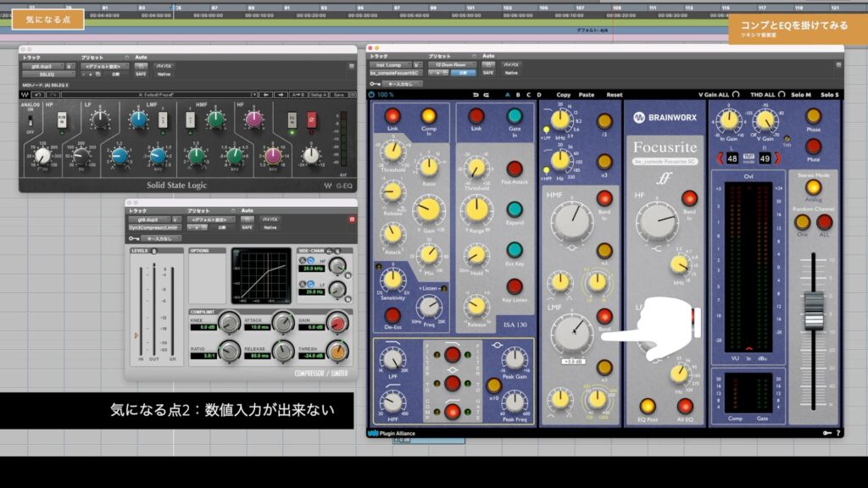Enable Fast Attack on the gate section
Image resolution: width=868 pixels, height=488 pixels.
(515, 169)
